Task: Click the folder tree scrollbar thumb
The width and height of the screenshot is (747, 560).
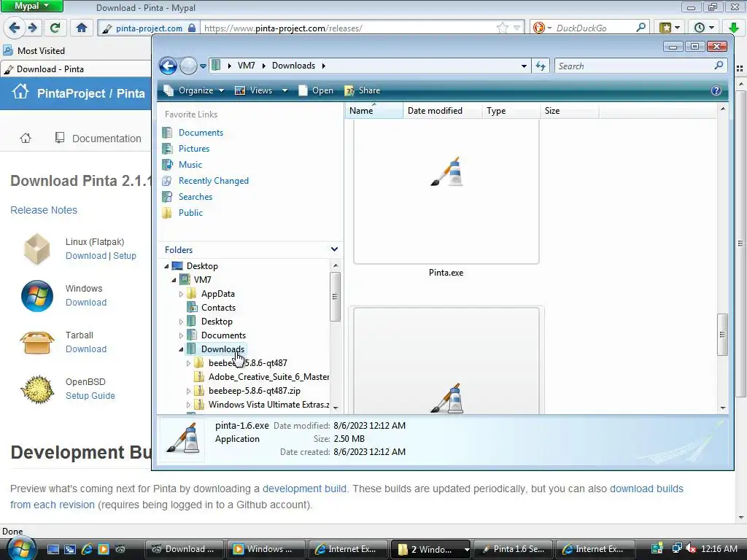Action: pyautogui.click(x=335, y=296)
